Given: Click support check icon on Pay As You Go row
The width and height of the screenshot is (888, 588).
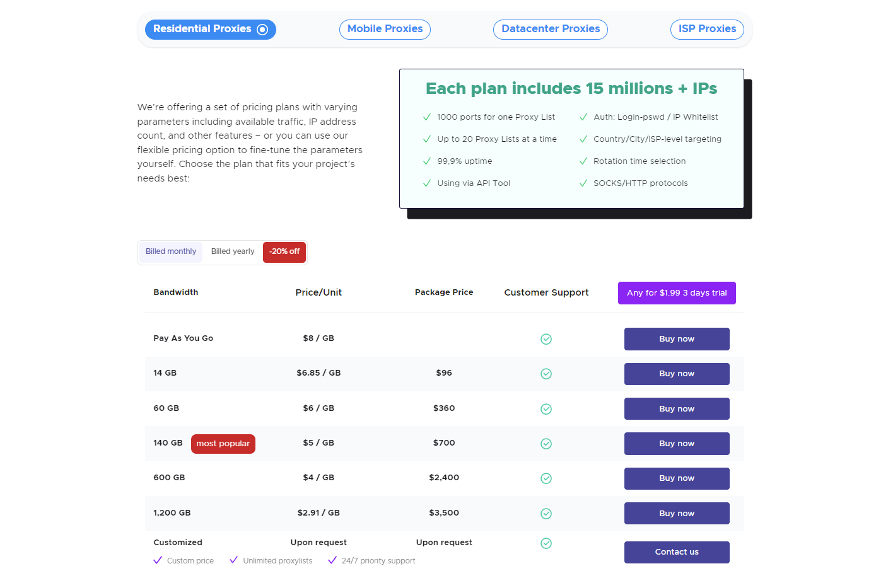Looking at the screenshot, I should pos(546,338).
